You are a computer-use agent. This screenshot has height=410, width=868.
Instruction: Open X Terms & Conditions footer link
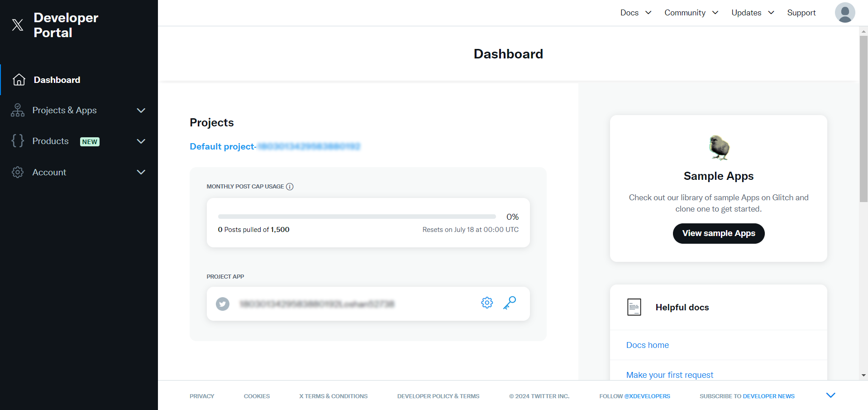click(x=333, y=396)
